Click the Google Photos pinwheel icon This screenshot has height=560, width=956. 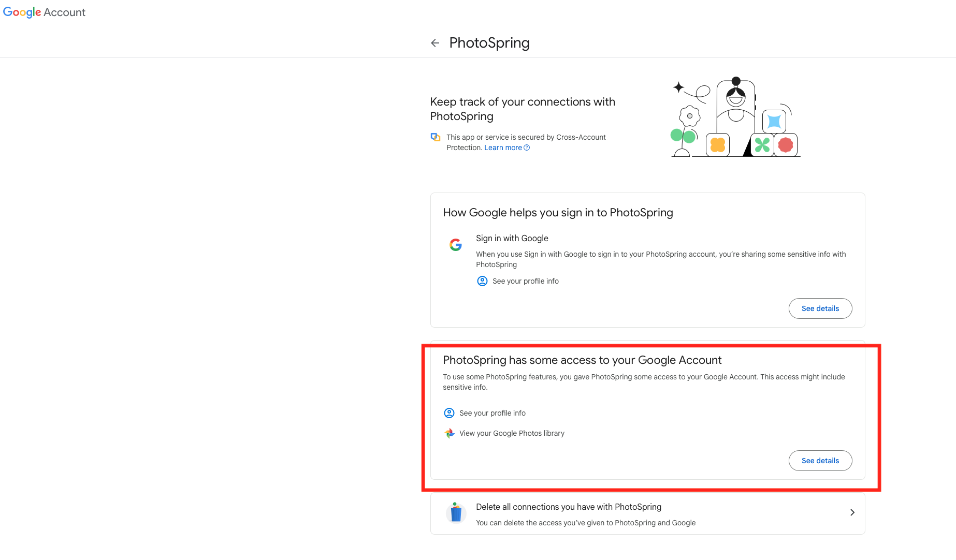point(449,433)
